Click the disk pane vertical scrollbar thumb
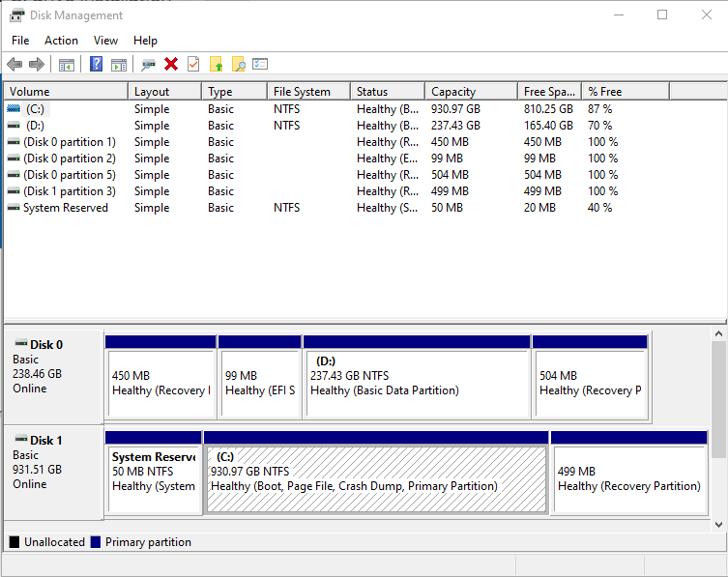 718,400
